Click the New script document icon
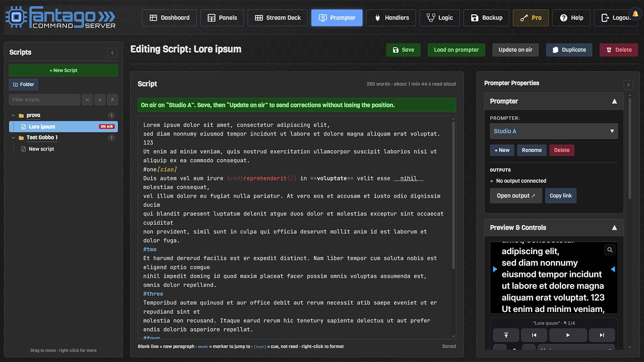The width and height of the screenshot is (644, 362). tap(23, 149)
